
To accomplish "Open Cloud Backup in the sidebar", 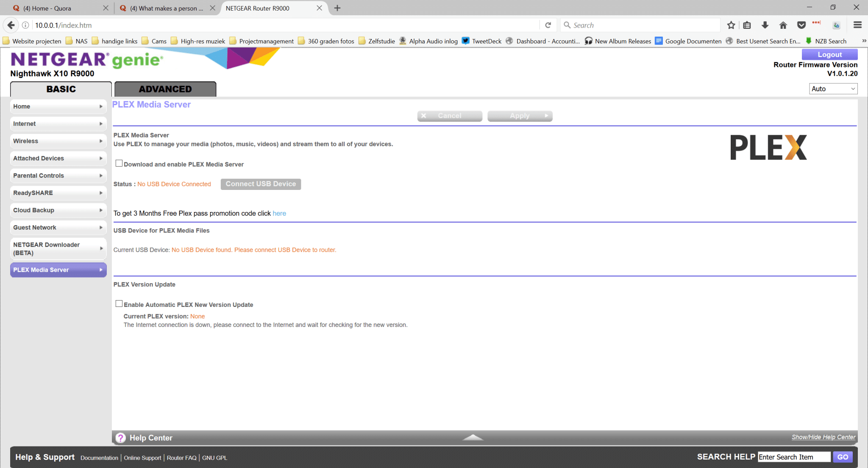I will click(x=58, y=210).
